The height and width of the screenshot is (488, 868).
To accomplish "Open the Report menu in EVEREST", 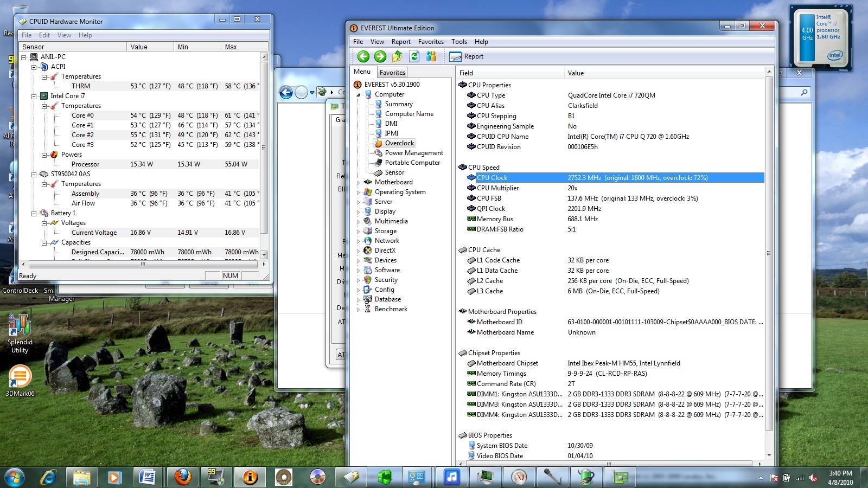I will [x=401, y=42].
